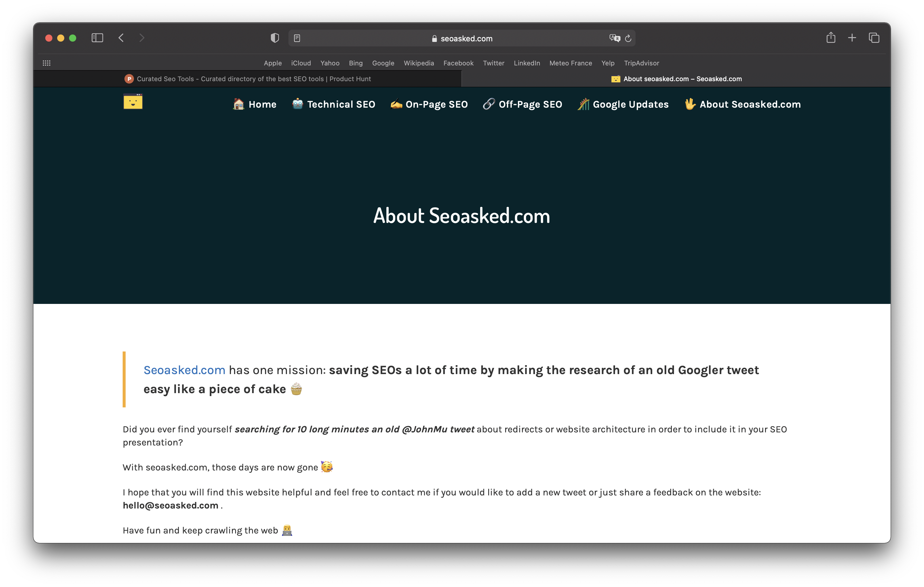The height and width of the screenshot is (587, 924).
Task: Open the Share sheet icon
Action: (831, 37)
